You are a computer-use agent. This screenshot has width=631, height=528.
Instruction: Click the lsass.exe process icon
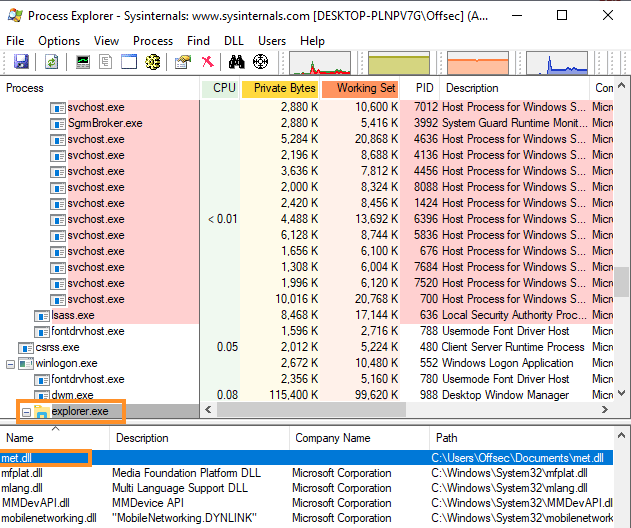(x=41, y=316)
